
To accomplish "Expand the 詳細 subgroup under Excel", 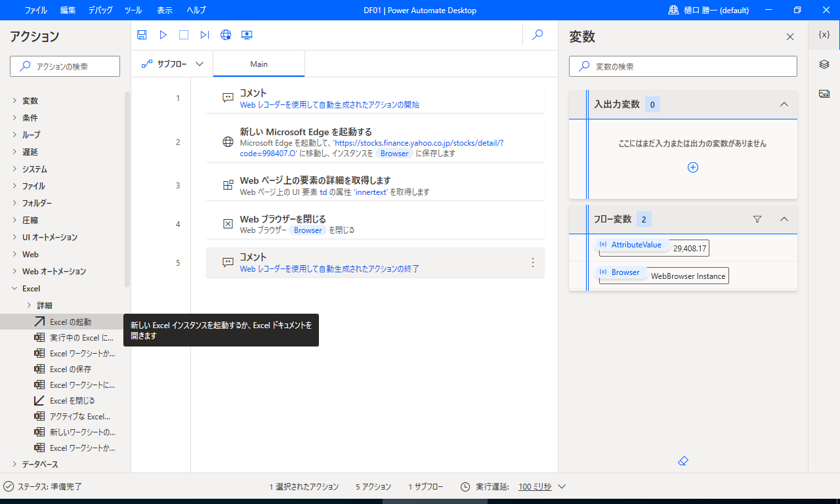I will (29, 305).
